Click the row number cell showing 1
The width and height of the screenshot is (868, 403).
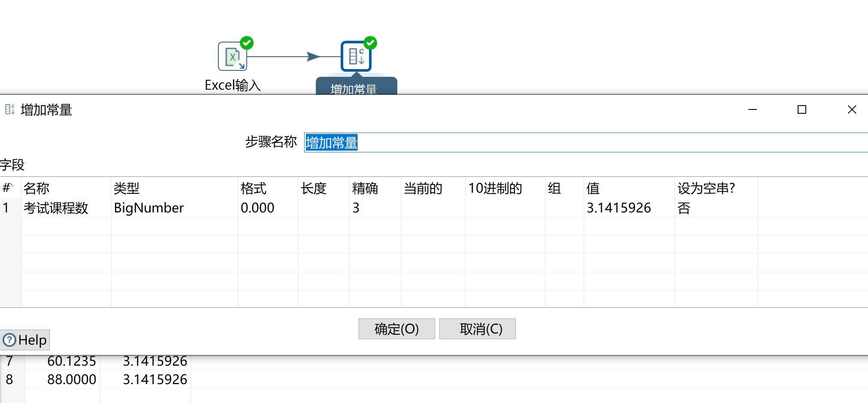(x=6, y=208)
